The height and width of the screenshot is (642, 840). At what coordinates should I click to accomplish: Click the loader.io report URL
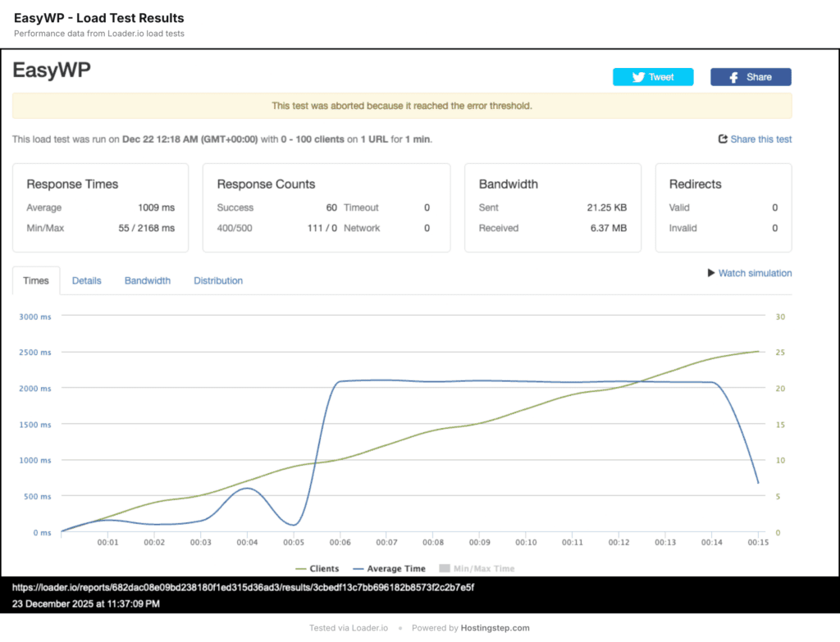pyautogui.click(x=243, y=588)
